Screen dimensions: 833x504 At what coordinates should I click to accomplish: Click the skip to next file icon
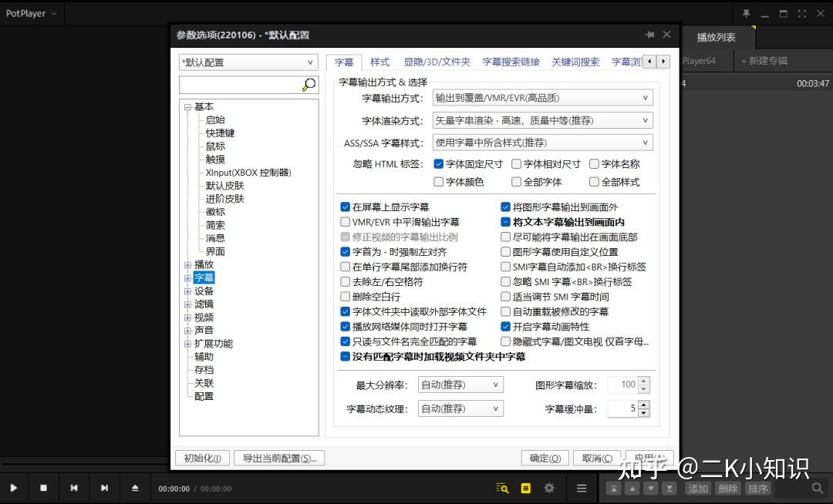104,488
